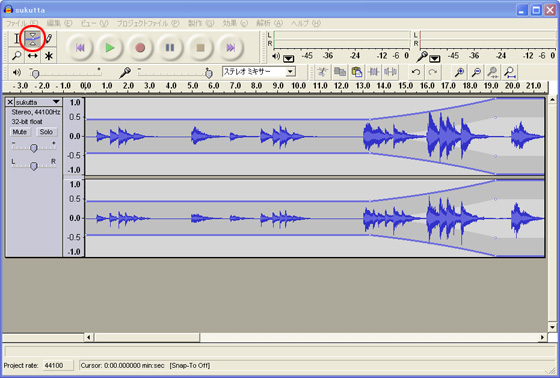Fit project in window icon

[x=510, y=72]
